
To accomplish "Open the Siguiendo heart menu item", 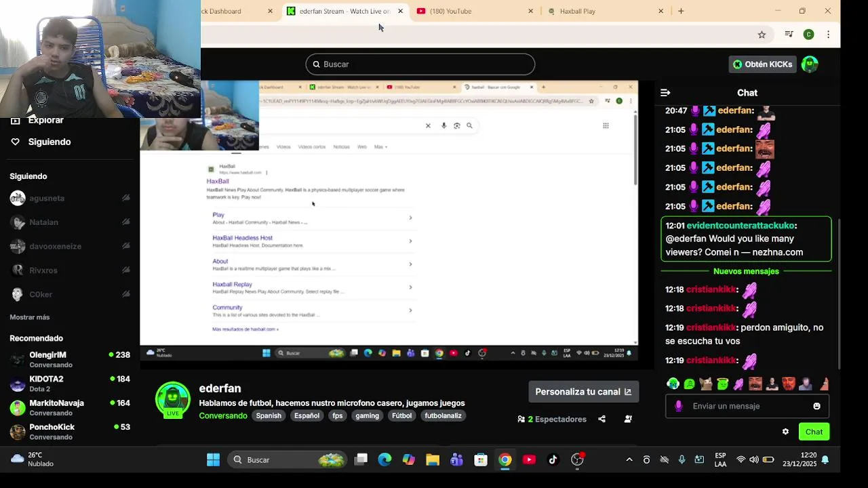I will pyautogui.click(x=41, y=142).
